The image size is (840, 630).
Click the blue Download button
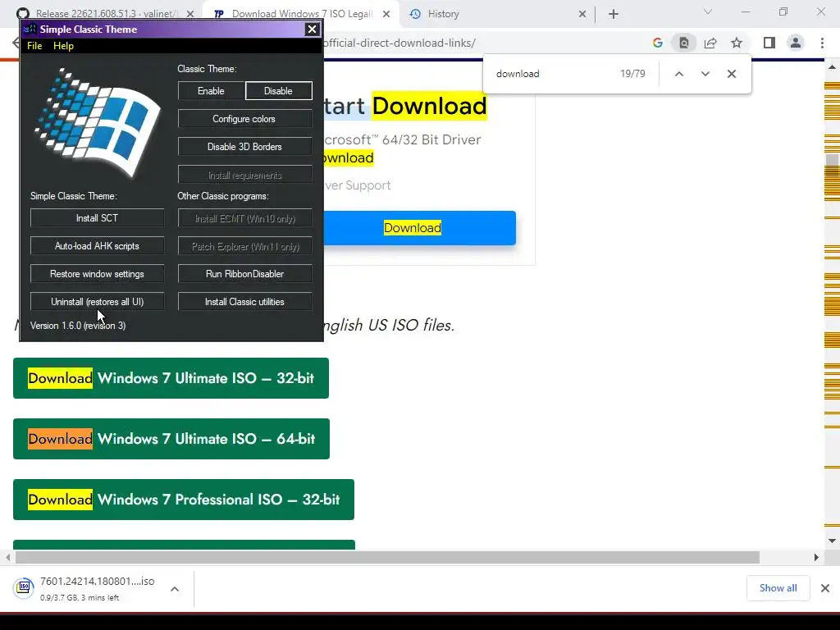[419, 228]
